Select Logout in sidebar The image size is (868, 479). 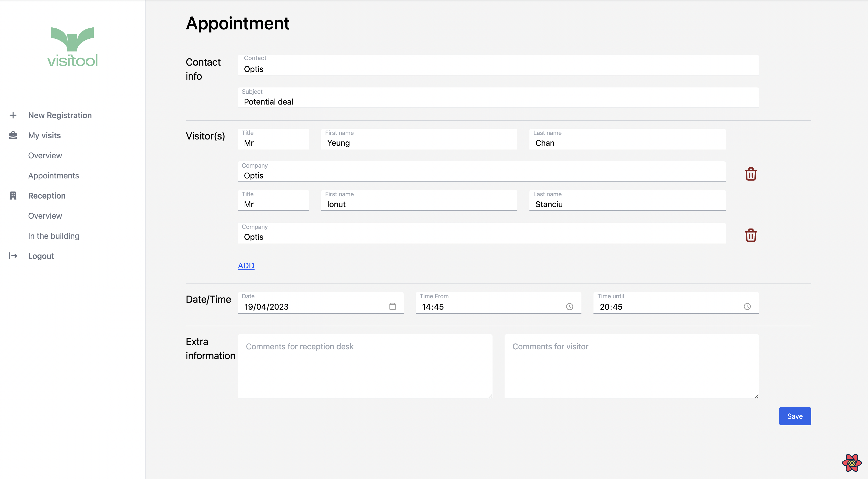41,256
